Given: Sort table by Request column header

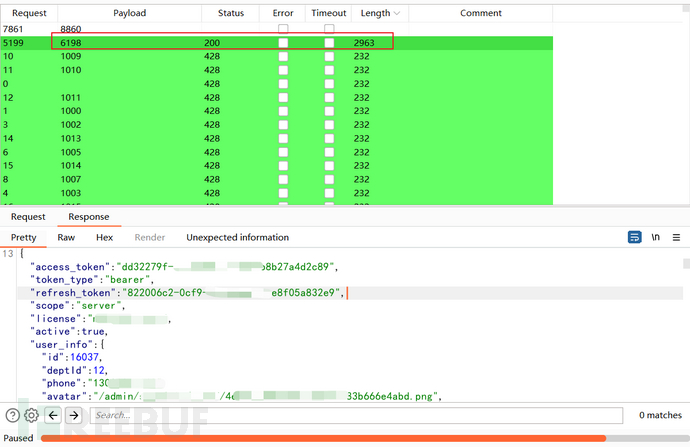Looking at the screenshot, I should (x=29, y=13).
